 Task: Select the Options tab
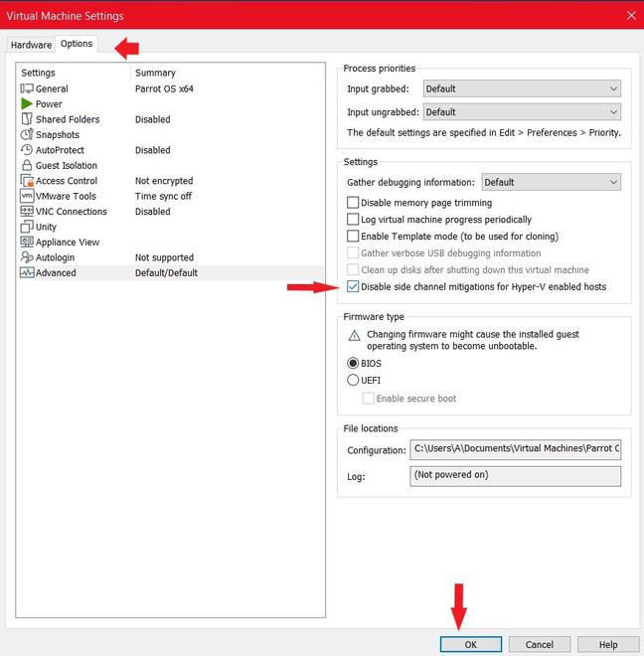point(77,44)
